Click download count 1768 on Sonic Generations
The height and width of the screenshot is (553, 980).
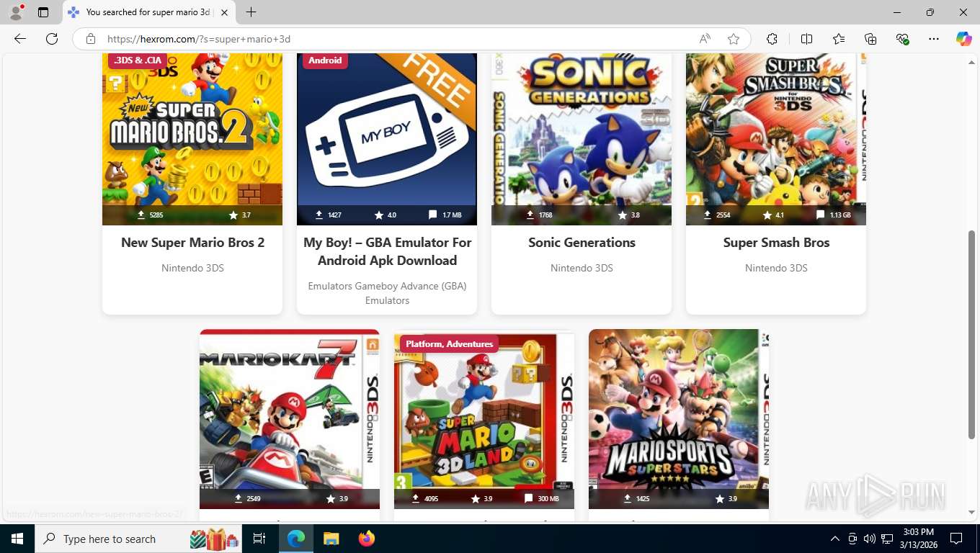(x=539, y=215)
